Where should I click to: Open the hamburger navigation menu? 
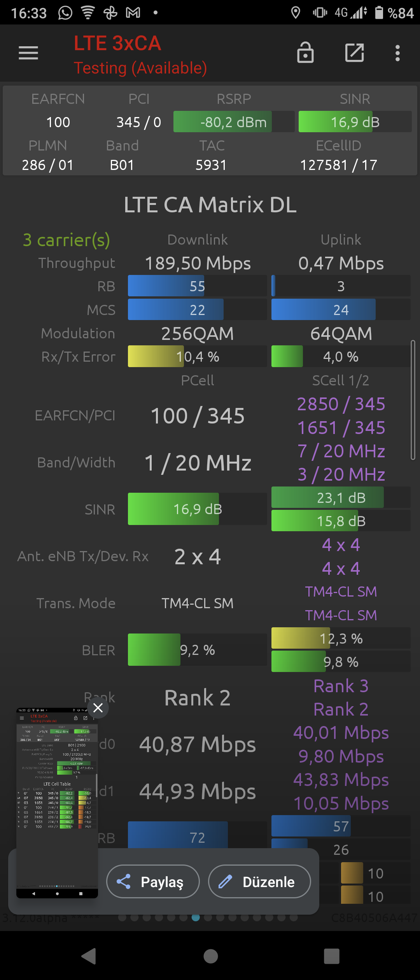click(x=28, y=53)
